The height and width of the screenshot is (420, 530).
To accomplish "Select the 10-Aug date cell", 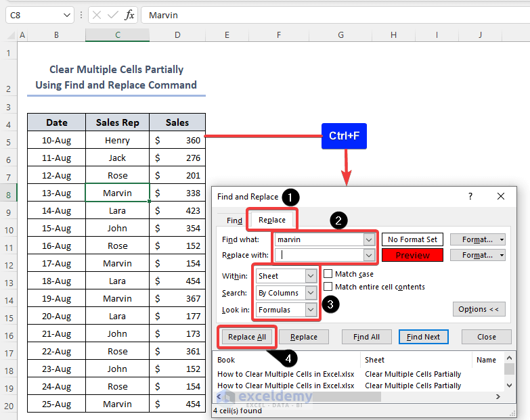I will (56, 140).
